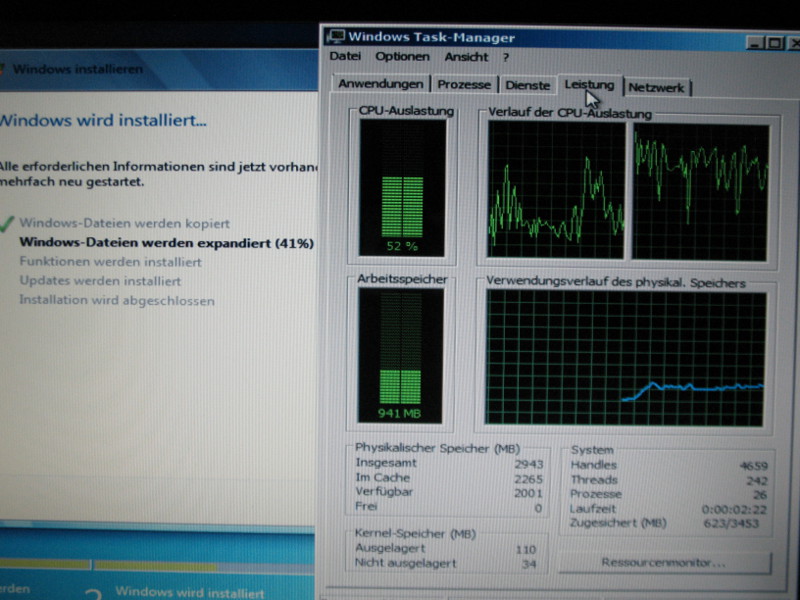Click the Frei value 0

[x=538, y=508]
